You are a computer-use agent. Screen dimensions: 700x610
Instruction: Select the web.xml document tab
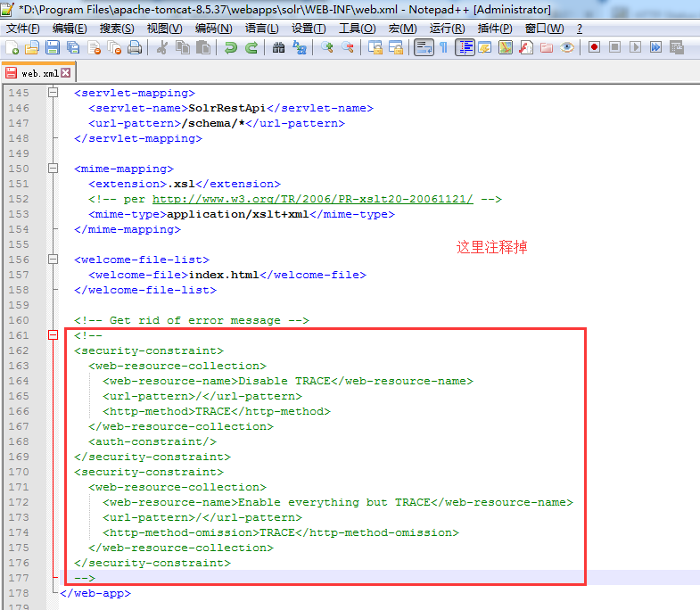coord(38,73)
